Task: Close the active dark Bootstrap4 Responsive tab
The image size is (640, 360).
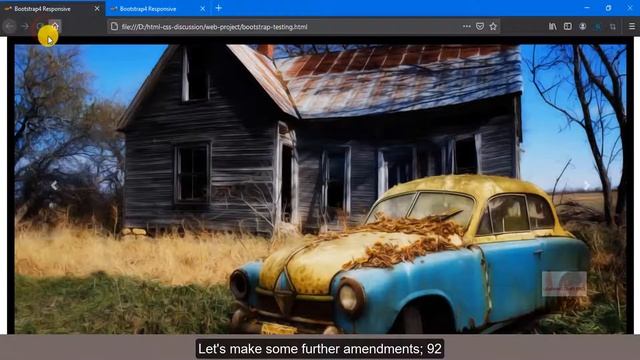Action: [x=97, y=9]
